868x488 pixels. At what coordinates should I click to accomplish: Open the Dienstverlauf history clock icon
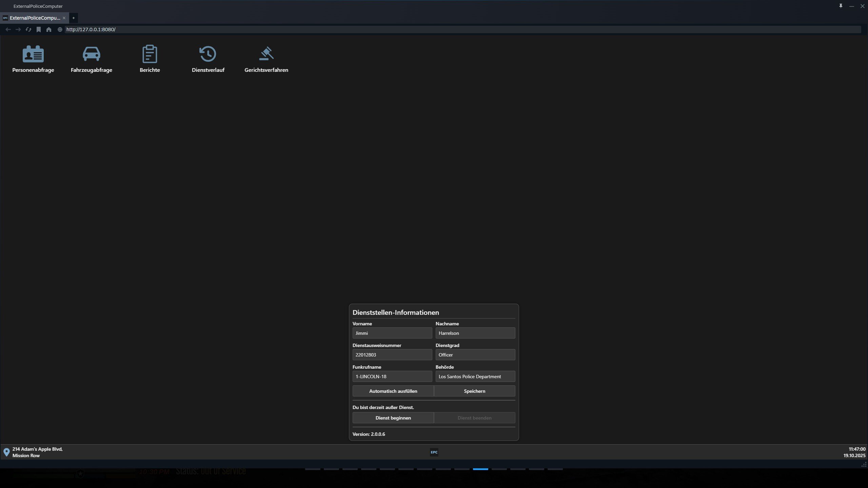point(208,54)
